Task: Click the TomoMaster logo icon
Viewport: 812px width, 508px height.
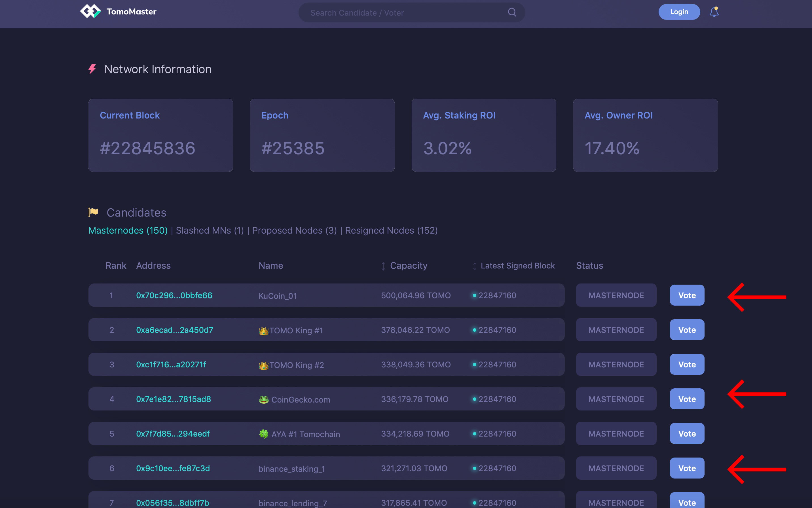Action: click(90, 11)
